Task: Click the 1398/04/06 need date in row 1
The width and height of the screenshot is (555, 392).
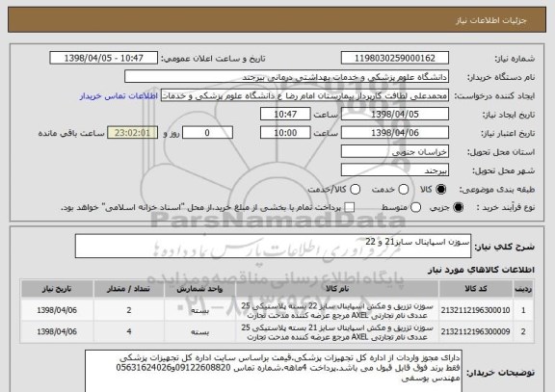Action: (x=57, y=310)
